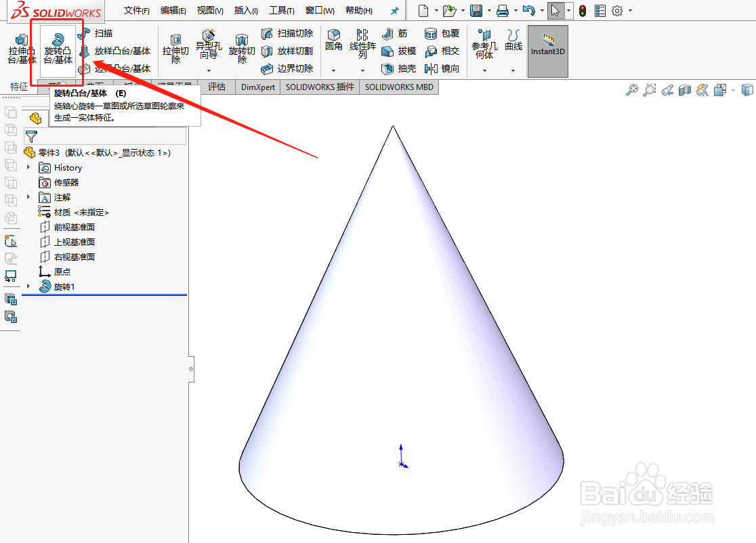Switch to SOLIDWORKS 插件 tab
Viewport: 756px width, 543px height.
[320, 87]
